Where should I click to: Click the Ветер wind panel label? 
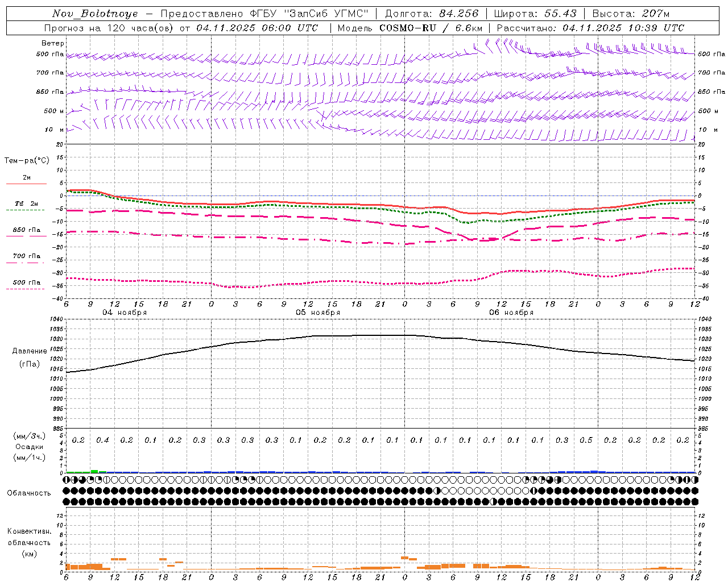coord(53,43)
